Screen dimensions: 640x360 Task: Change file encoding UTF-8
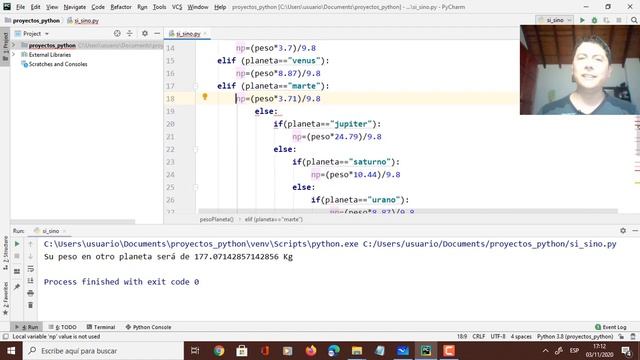(498, 337)
